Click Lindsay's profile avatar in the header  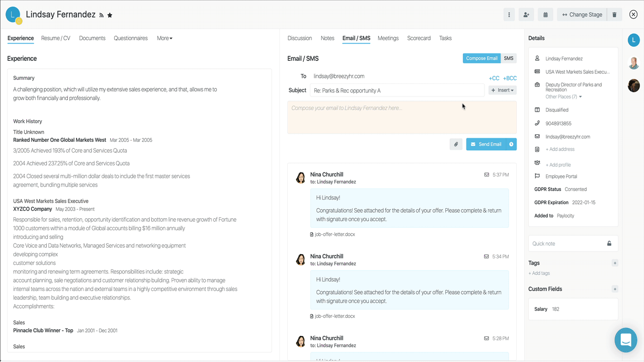pos(13,15)
